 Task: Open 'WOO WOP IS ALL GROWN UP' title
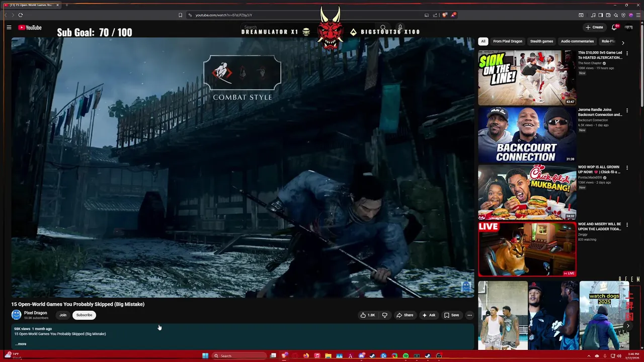[x=599, y=169]
